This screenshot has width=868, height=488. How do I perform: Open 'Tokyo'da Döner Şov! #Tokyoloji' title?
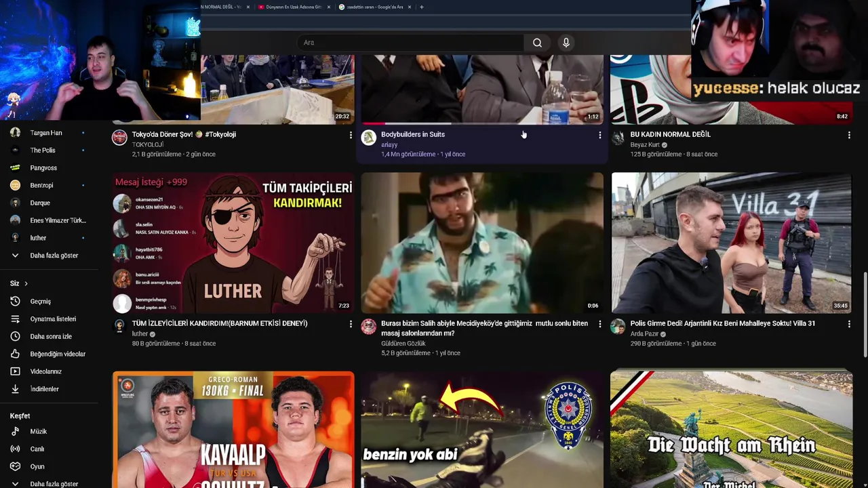[184, 134]
